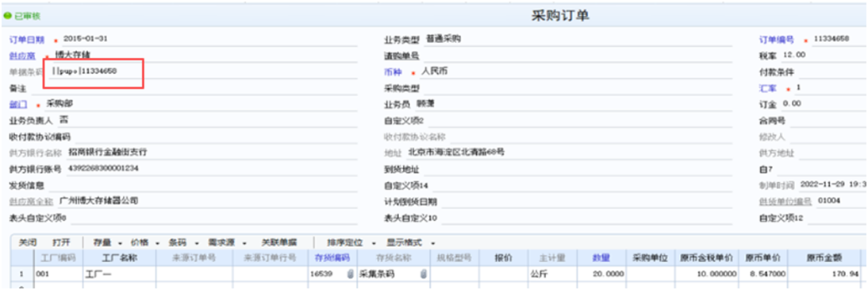868x290 pixels.
Task: Click unit price cell 8.547000
Action: 764,274
